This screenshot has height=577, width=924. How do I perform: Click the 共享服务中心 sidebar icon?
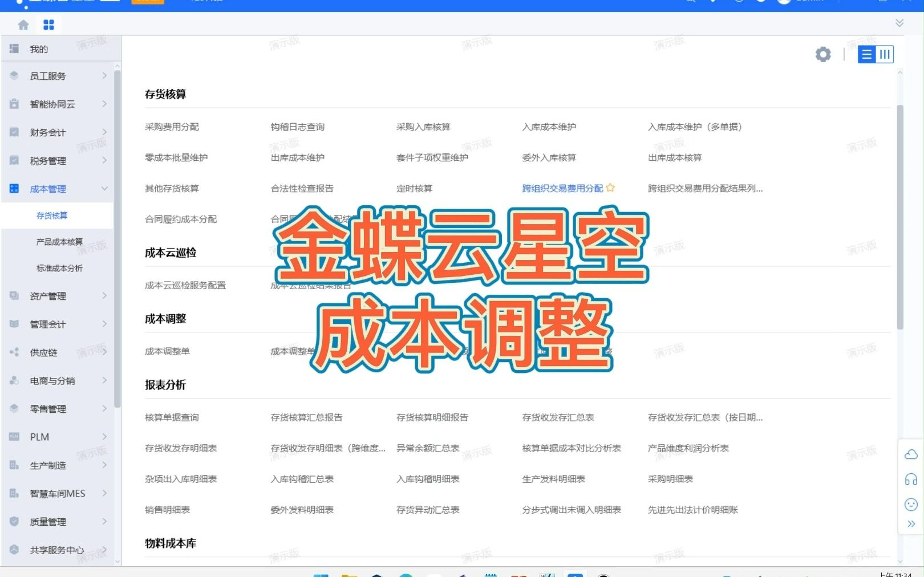14,550
